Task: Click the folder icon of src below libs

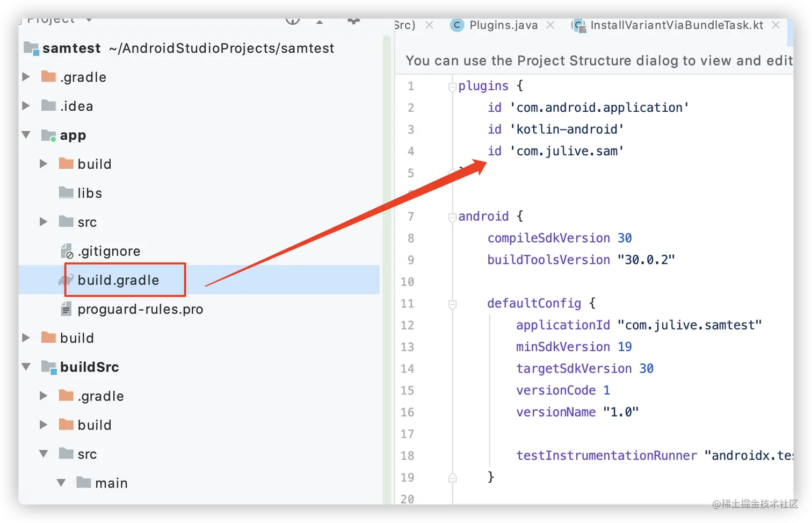Action: (x=66, y=221)
